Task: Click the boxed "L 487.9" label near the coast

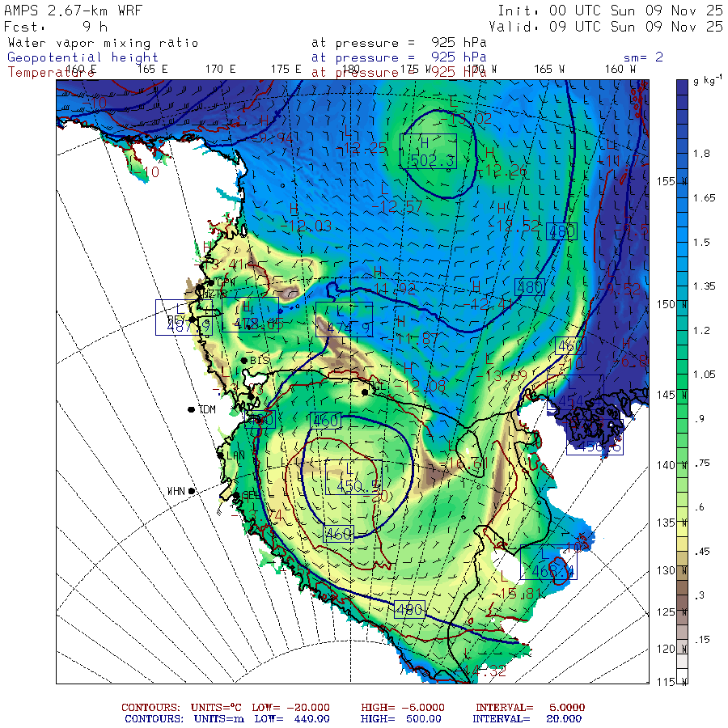Action: point(184,318)
